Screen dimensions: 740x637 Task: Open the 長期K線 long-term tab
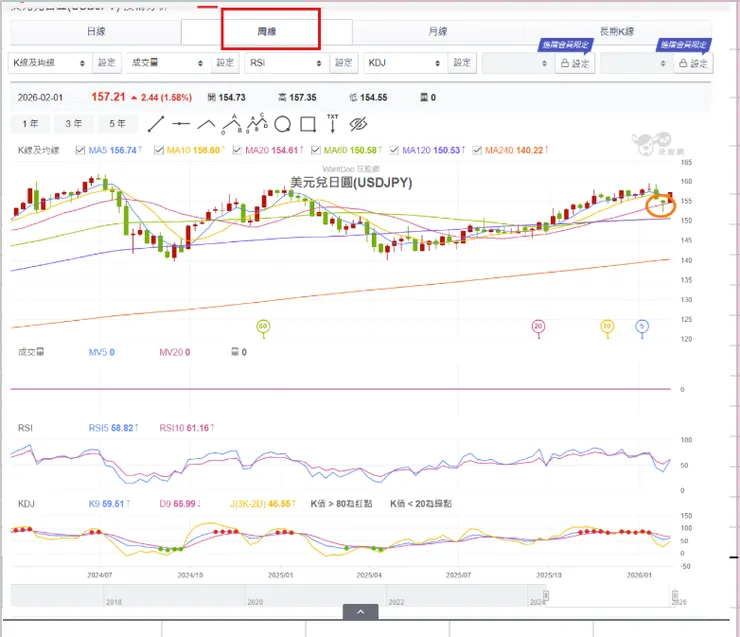click(616, 32)
